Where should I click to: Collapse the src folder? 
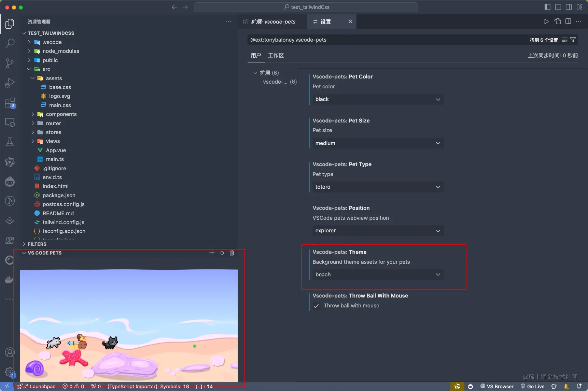click(x=29, y=69)
